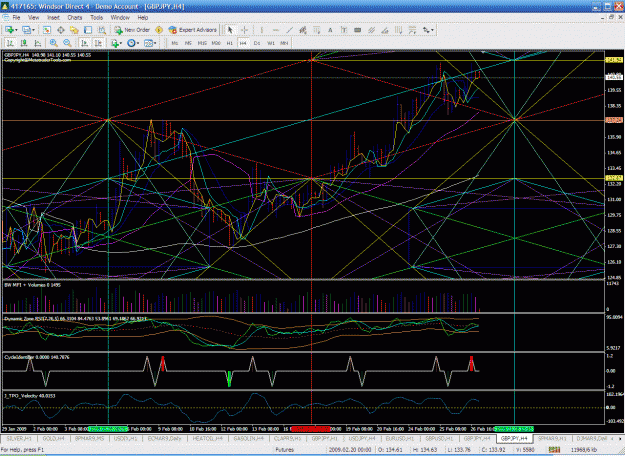
Task: Switch timeframe to M15
Action: pos(202,43)
